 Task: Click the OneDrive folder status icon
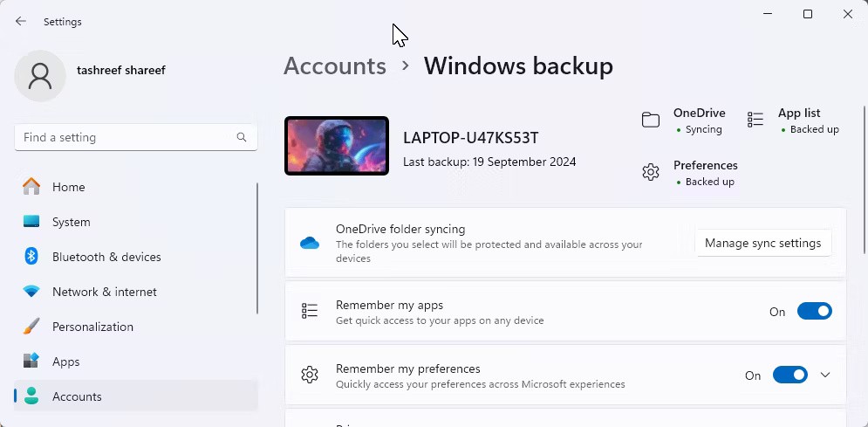651,121
